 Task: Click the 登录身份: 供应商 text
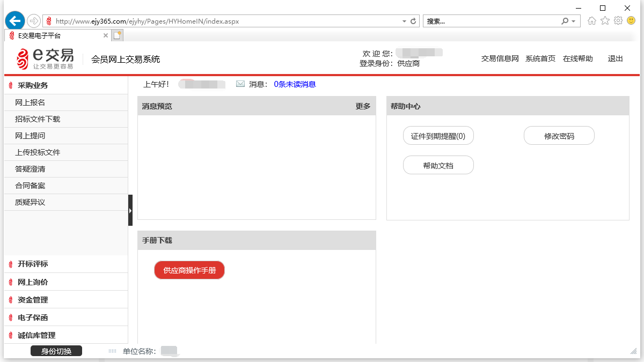pos(390,63)
